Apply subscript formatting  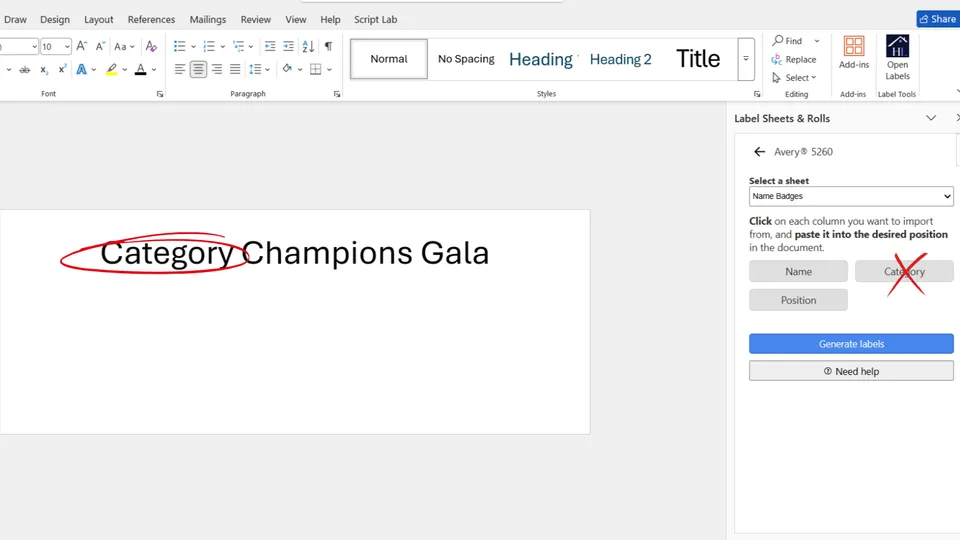44,70
